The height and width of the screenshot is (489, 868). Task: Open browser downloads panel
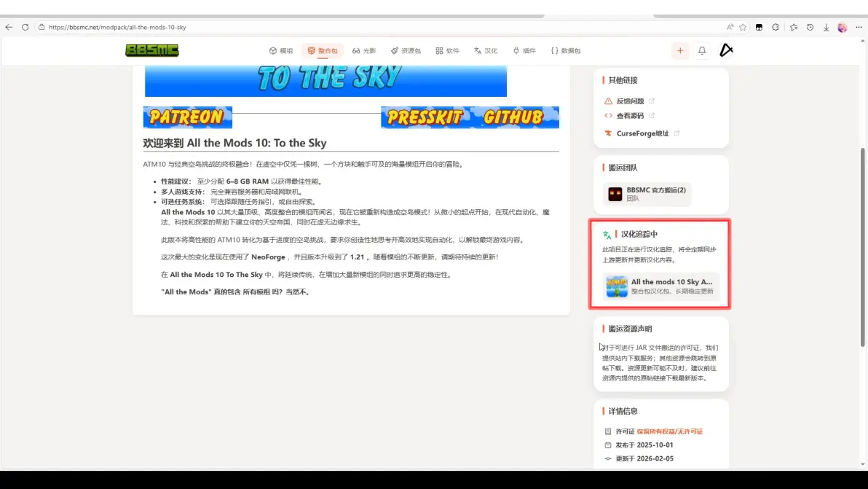826,26
